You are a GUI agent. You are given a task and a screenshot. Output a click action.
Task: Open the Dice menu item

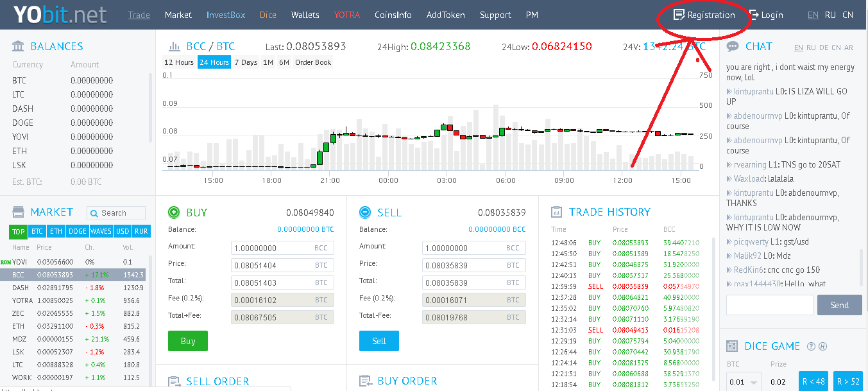click(x=268, y=15)
